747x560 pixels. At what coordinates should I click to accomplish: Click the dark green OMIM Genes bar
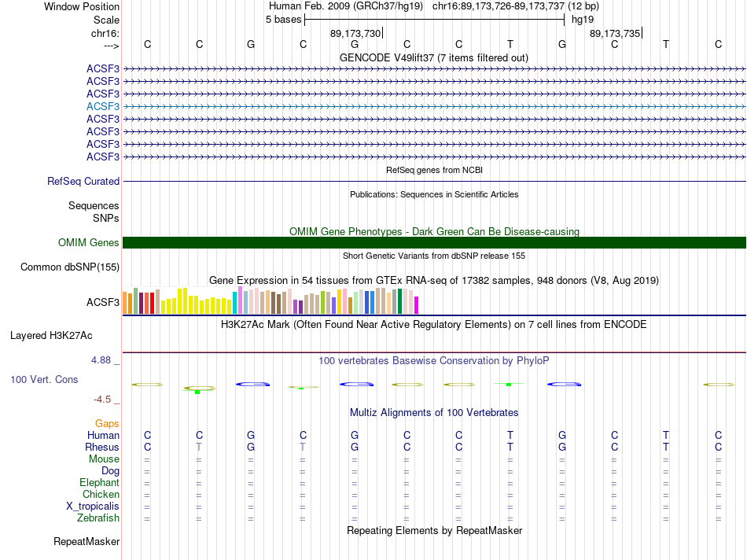point(434,242)
